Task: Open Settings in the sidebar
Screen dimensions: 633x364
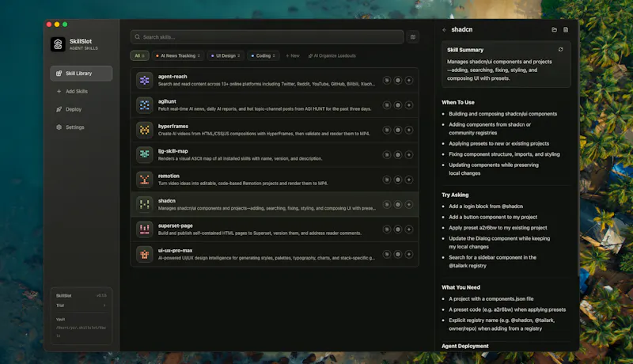Action: (x=81, y=127)
